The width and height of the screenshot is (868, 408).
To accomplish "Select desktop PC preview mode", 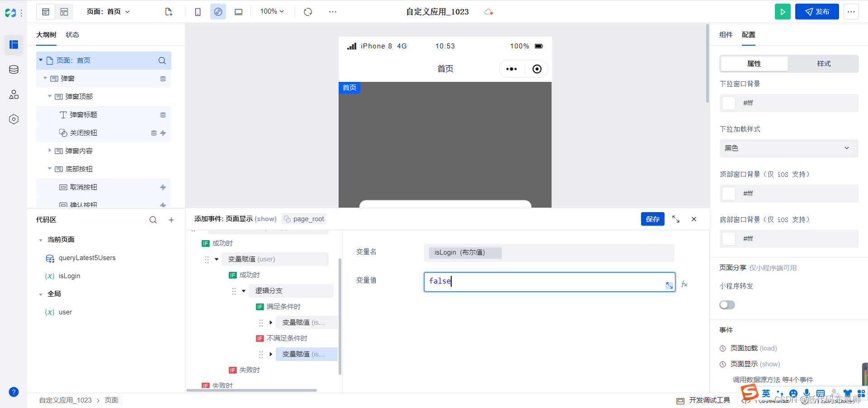I will (238, 12).
